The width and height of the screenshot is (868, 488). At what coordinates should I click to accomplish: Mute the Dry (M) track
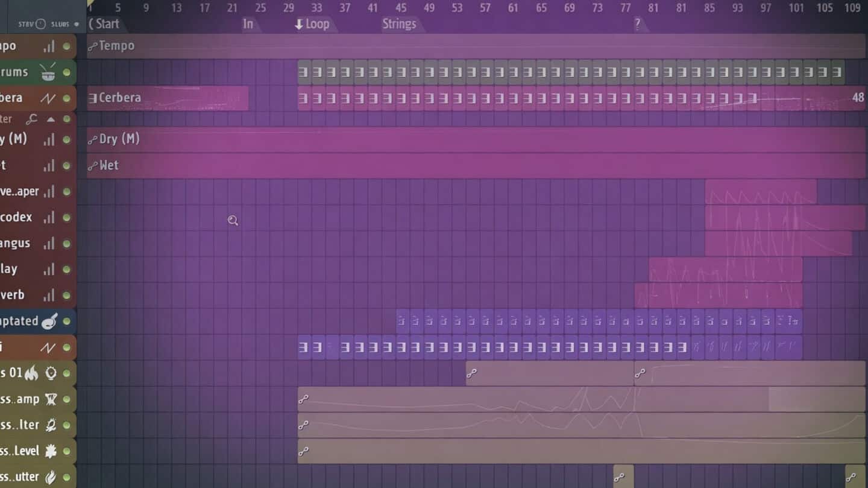point(66,140)
